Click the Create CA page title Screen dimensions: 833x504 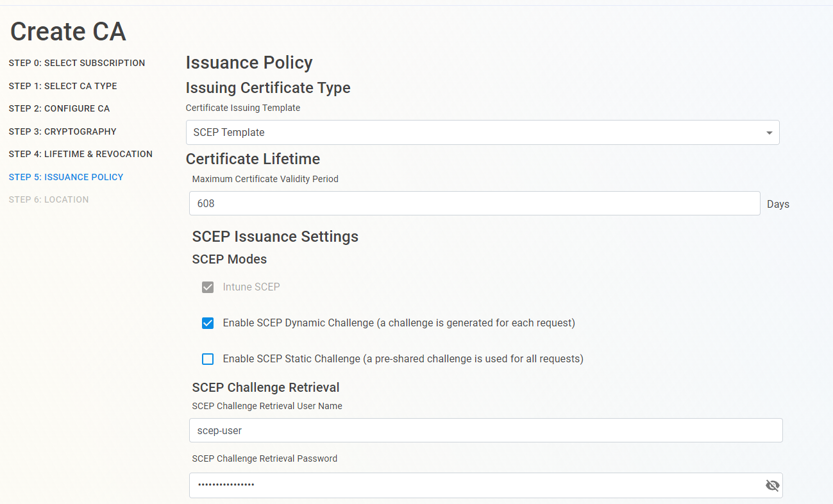[68, 31]
